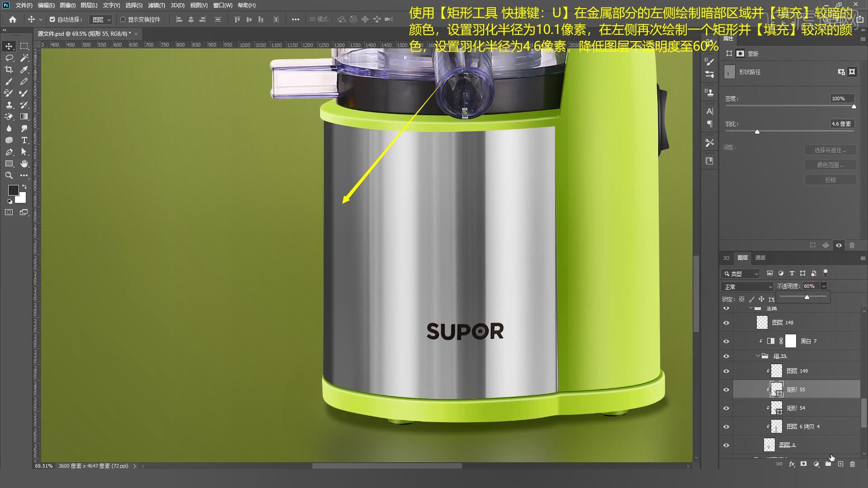868x488 pixels.
Task: Collapse the 组 39 group
Action: [x=758, y=356]
